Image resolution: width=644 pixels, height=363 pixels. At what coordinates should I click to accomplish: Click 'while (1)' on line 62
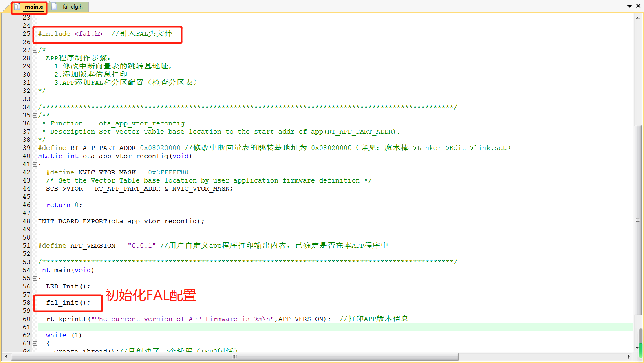tap(64, 335)
